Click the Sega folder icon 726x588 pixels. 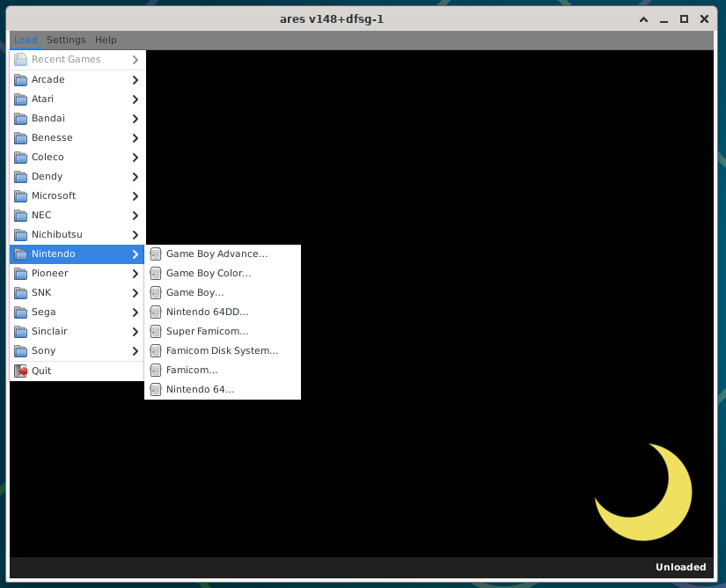[20, 312]
